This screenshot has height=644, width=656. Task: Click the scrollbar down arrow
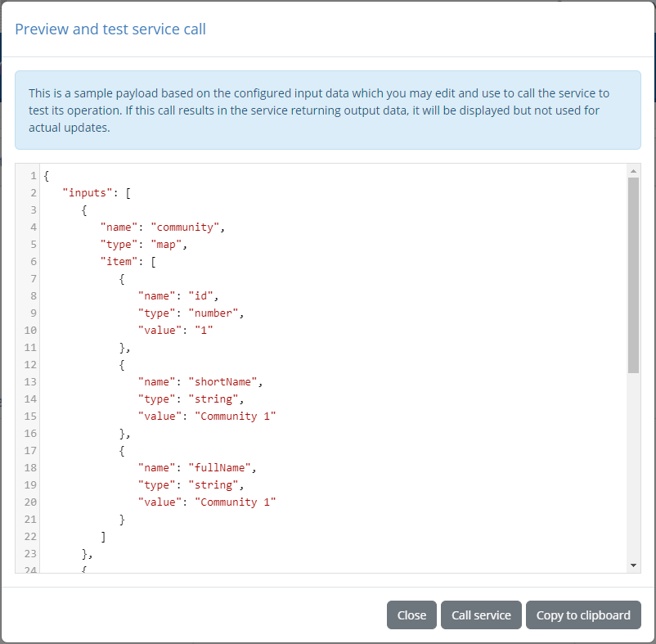[x=633, y=565]
